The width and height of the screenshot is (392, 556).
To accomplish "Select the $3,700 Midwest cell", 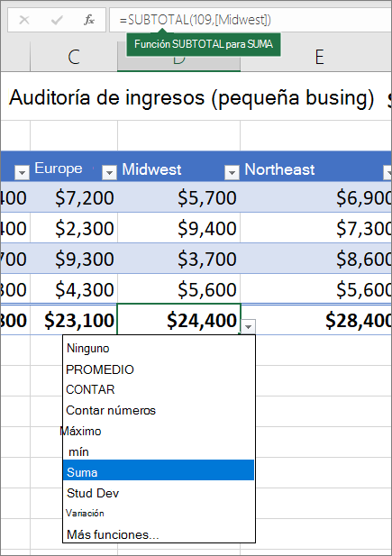I will 178,259.
